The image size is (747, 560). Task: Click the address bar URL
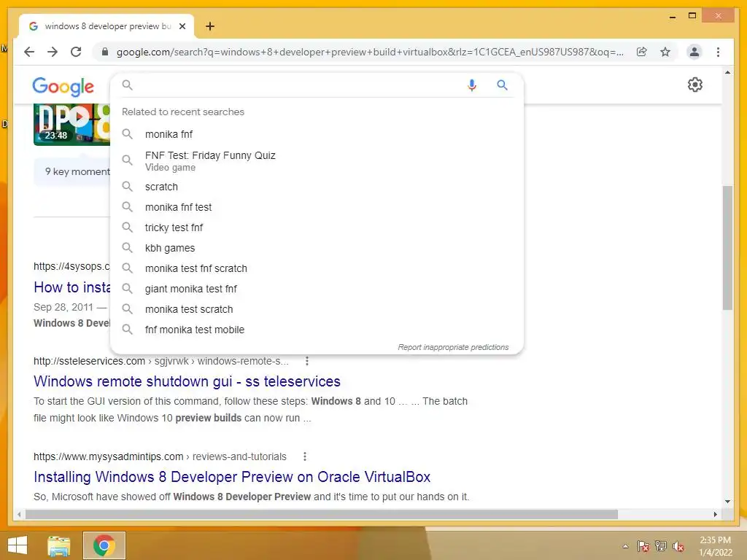(370, 52)
